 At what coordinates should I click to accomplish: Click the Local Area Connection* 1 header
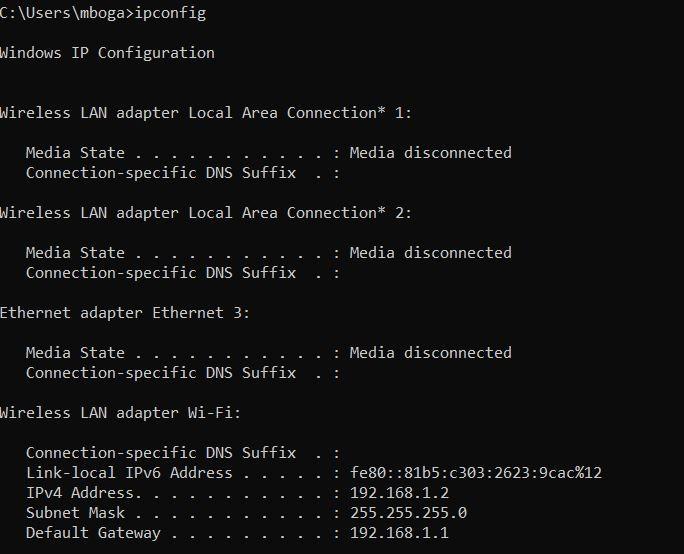(x=205, y=113)
